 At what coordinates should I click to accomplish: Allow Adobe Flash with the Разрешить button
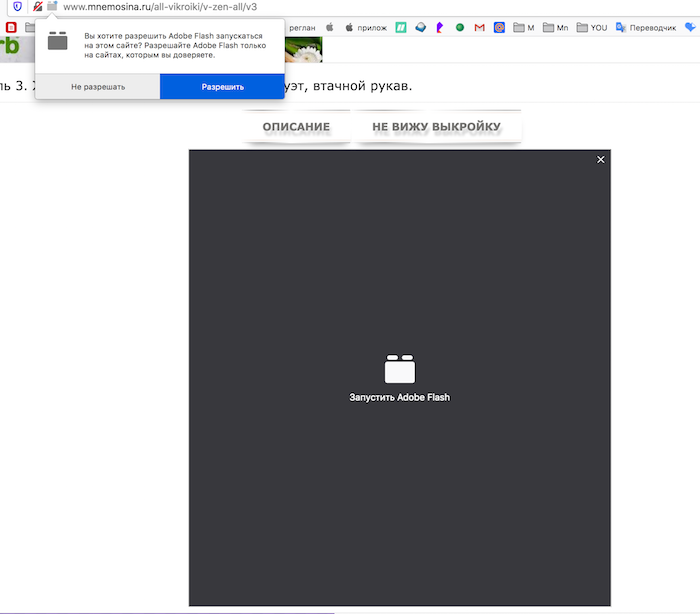point(222,87)
